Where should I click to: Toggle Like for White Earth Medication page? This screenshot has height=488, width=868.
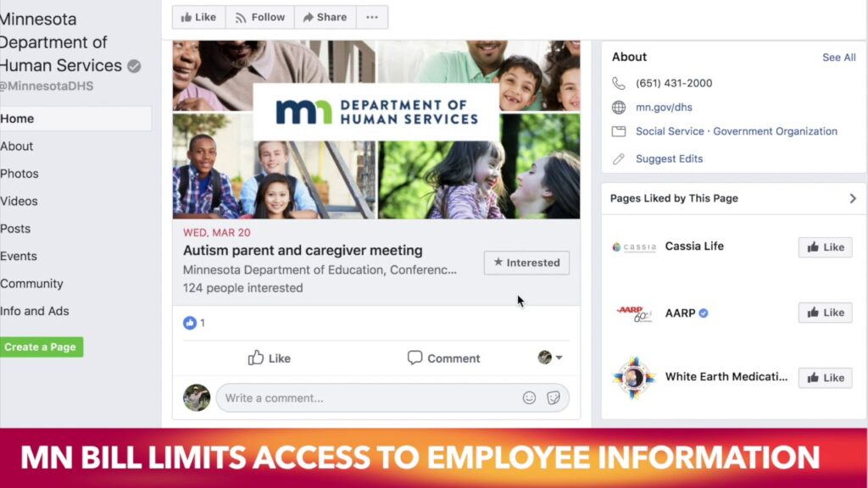point(825,378)
